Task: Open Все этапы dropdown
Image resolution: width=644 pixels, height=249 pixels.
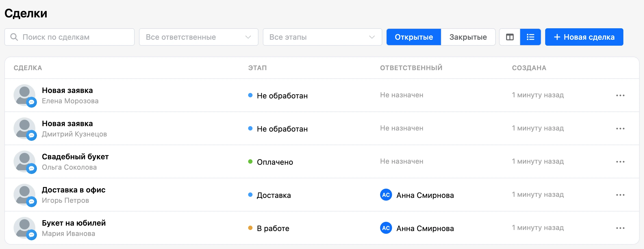Action: click(323, 37)
